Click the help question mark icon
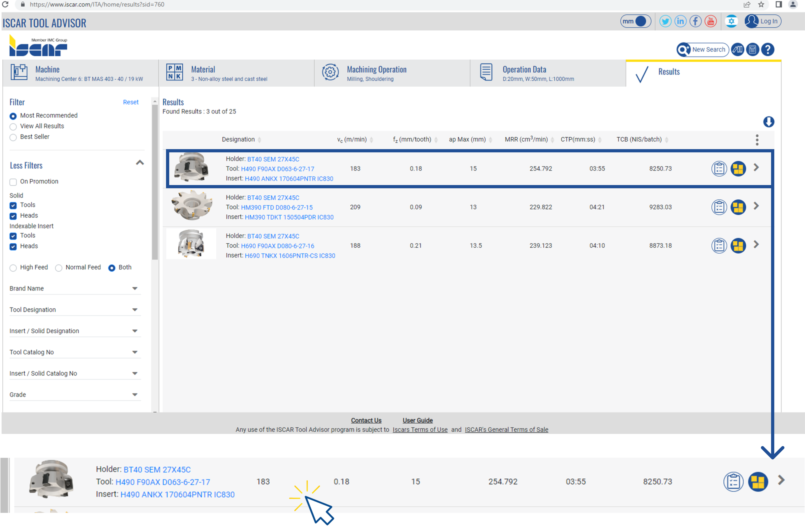This screenshot has height=532, width=805. pyautogui.click(x=768, y=49)
